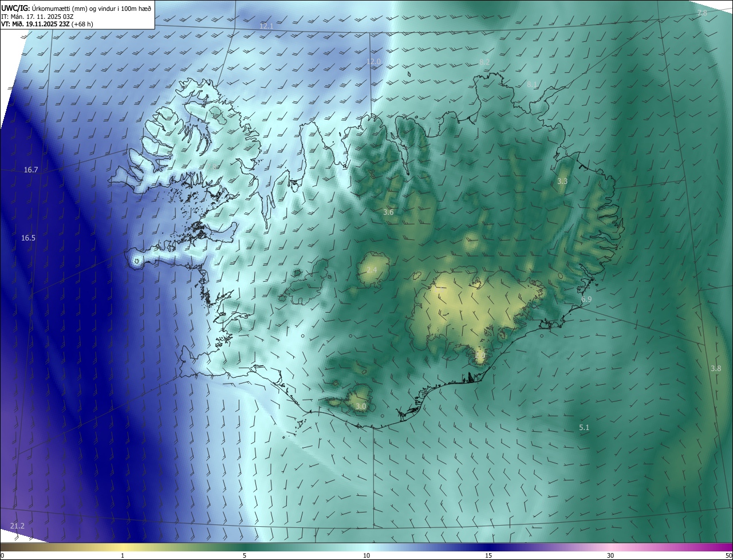Viewport: 733px width, 560px height.
Task: Click the 8.1 value label on the map
Action: (x=532, y=84)
